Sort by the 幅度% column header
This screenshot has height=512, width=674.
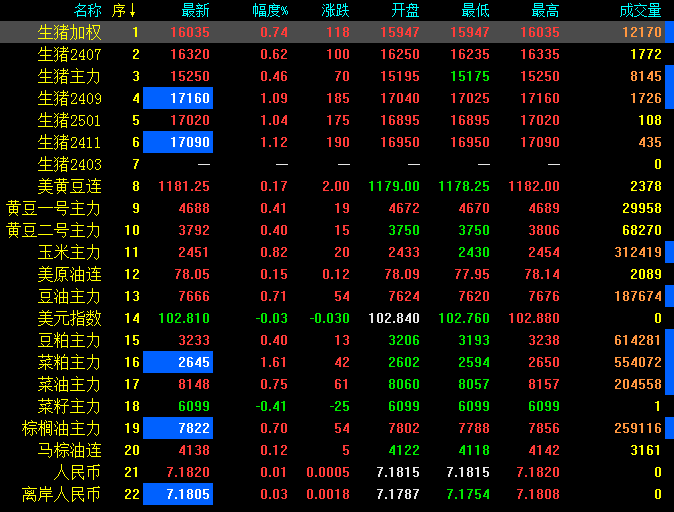pos(270,10)
